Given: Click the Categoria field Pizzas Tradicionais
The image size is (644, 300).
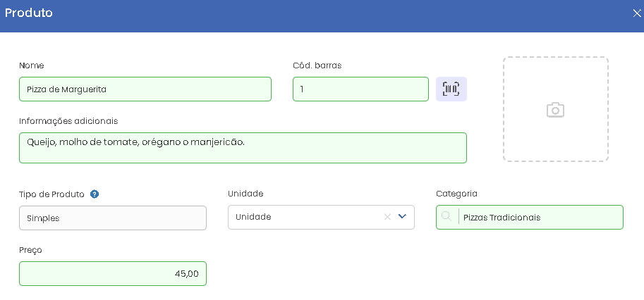Looking at the screenshot, I should pyautogui.click(x=530, y=217).
